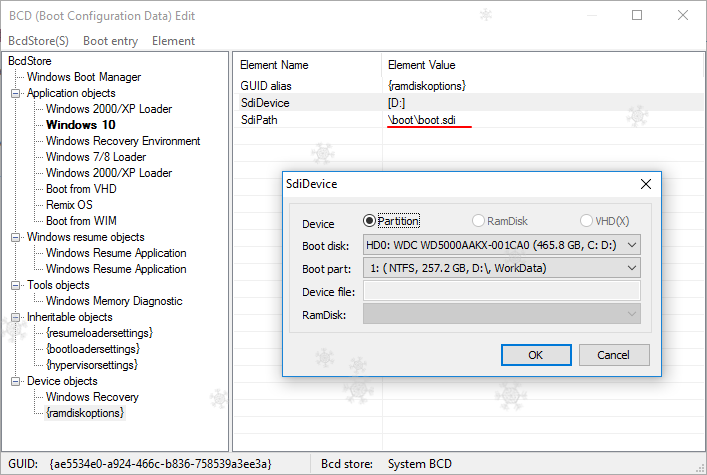Close the SdiDevice dialog

646,184
